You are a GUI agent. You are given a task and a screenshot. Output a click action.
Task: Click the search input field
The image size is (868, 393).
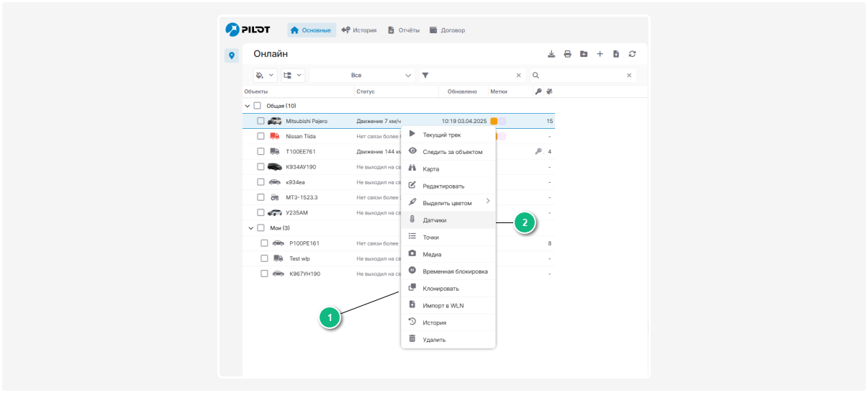583,75
